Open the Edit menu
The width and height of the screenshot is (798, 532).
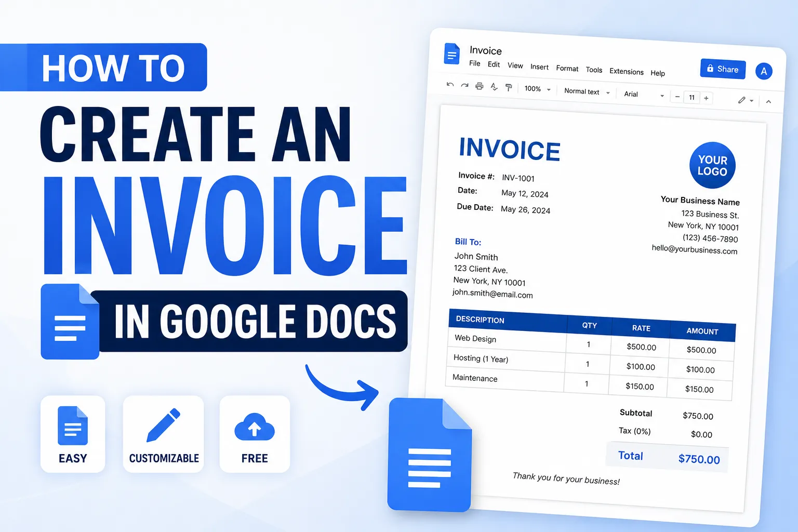click(x=494, y=64)
